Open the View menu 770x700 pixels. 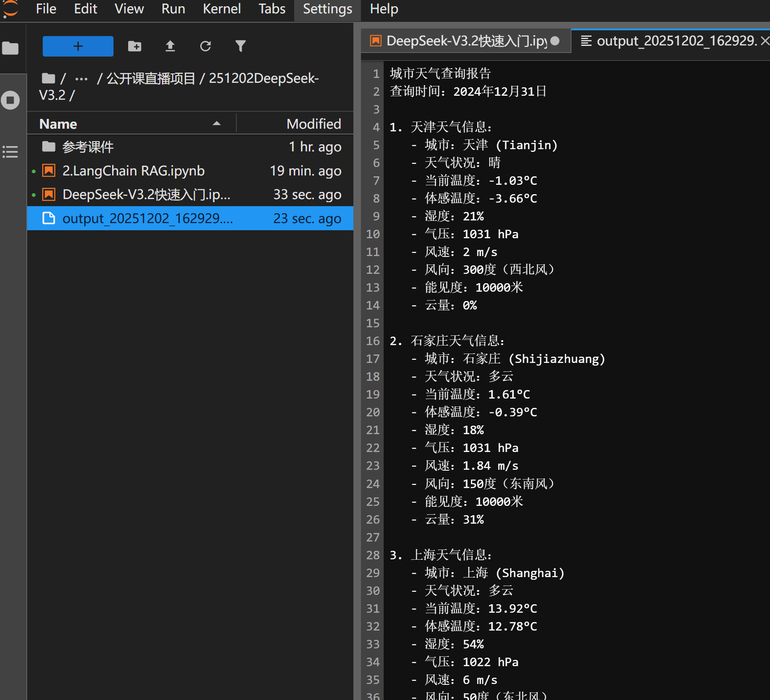(129, 9)
